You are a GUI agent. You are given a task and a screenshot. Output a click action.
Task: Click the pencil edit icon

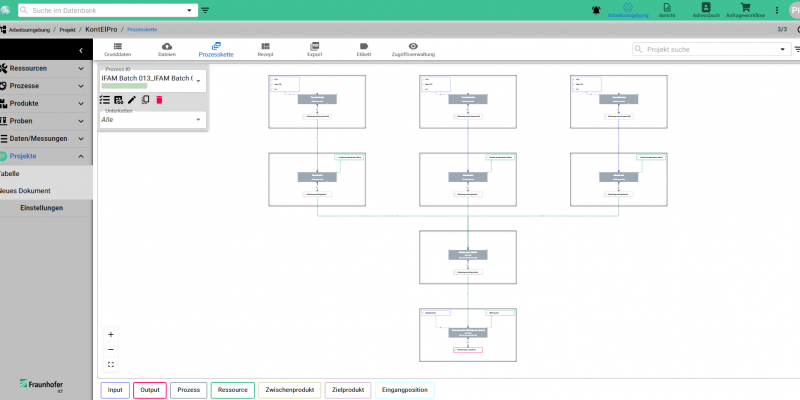[131, 100]
